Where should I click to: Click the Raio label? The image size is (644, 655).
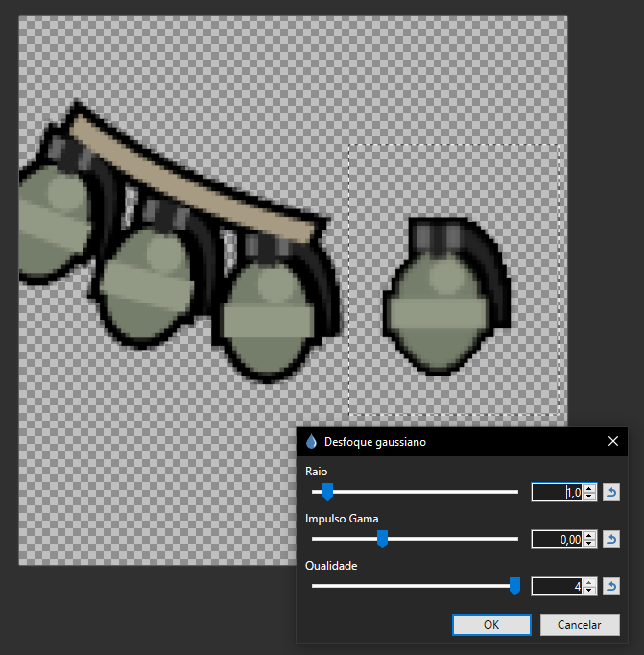click(317, 472)
